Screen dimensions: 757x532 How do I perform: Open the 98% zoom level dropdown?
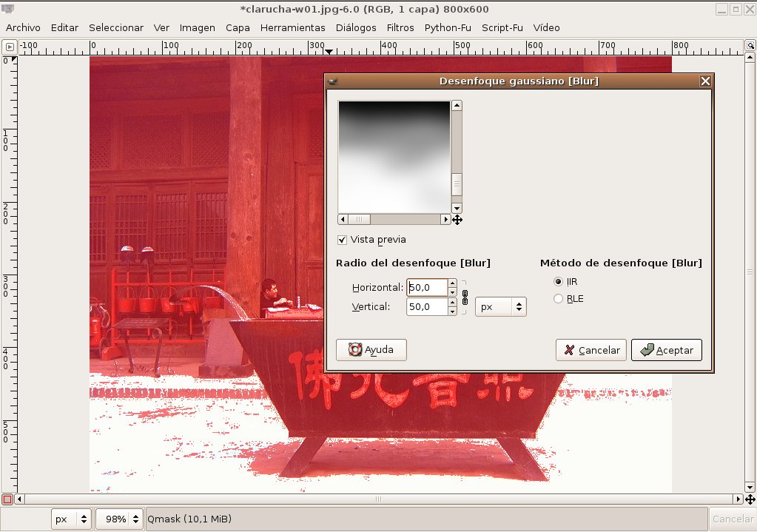coord(120,519)
